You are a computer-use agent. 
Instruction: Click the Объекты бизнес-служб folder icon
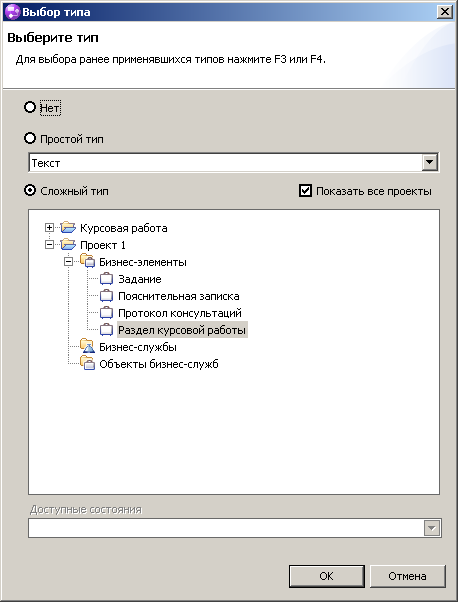[88, 363]
